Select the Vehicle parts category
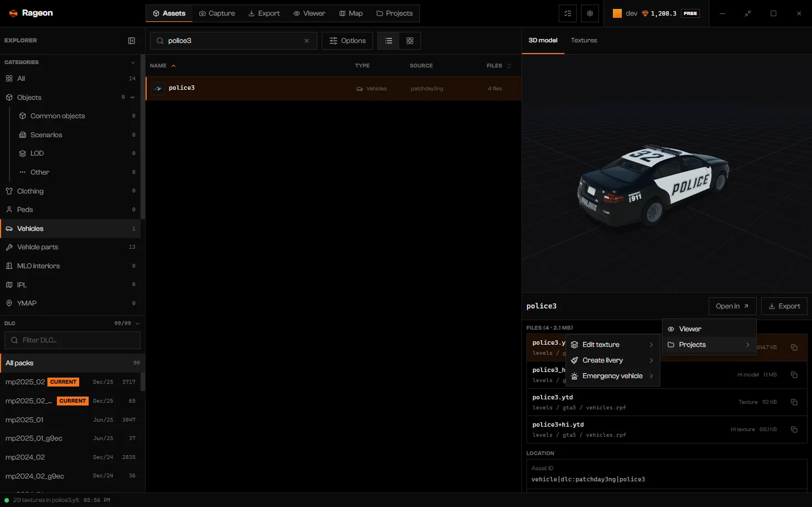 tap(70, 247)
